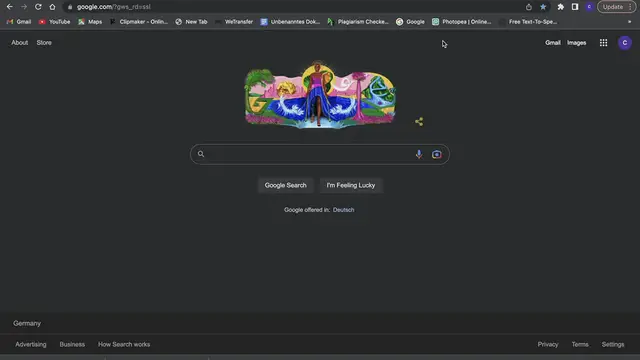This screenshot has width=640, height=360.
Task: Open the Advertising footer link
Action: [31, 344]
